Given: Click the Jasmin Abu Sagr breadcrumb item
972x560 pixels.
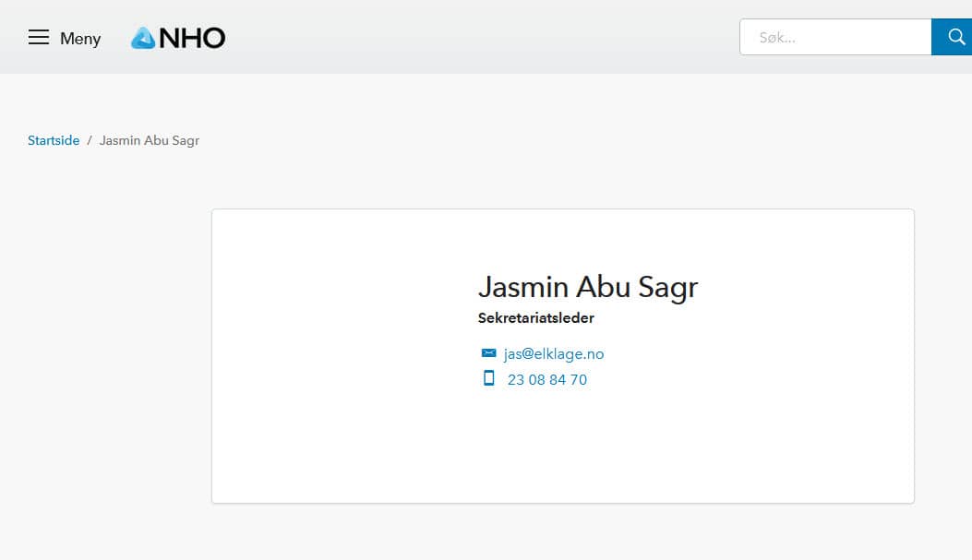Looking at the screenshot, I should (x=150, y=140).
